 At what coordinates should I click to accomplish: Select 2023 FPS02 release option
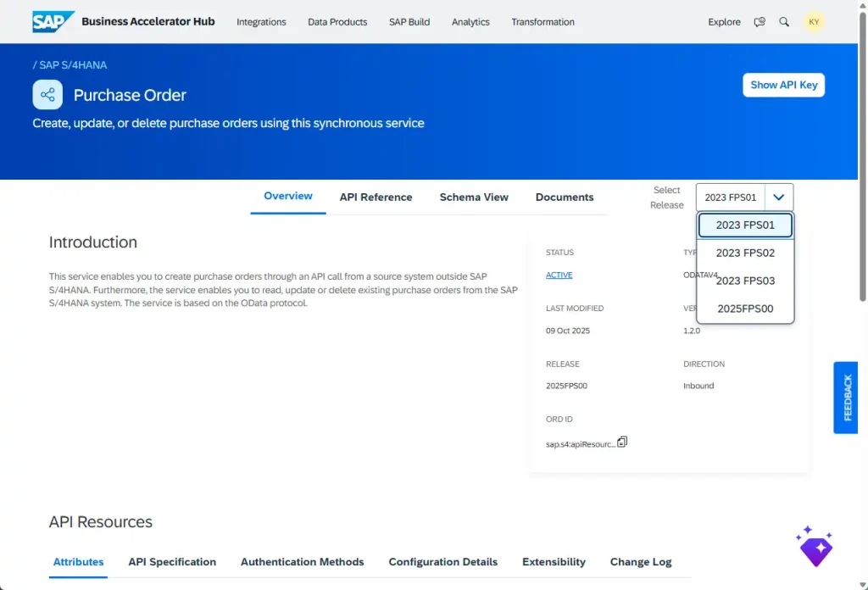click(x=745, y=253)
